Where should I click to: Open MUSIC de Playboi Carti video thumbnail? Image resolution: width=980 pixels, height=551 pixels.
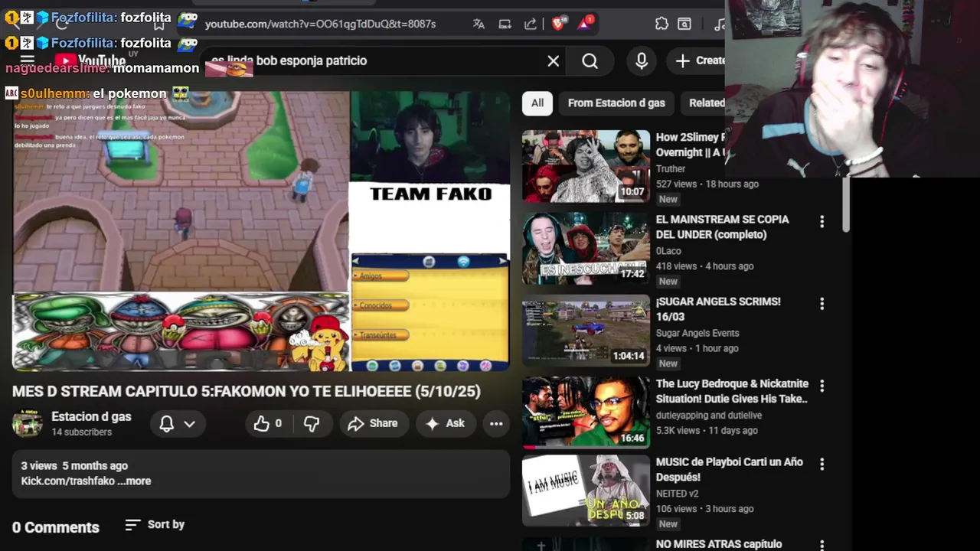(x=586, y=491)
